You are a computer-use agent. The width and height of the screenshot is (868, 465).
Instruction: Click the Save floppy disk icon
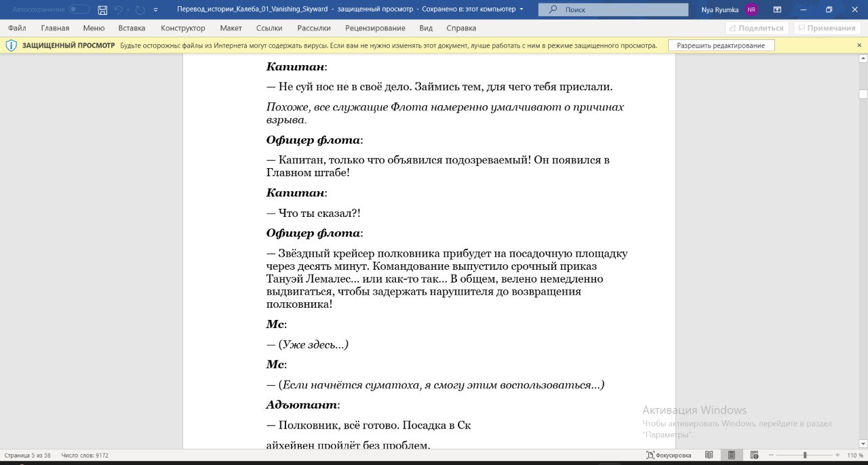click(x=102, y=9)
